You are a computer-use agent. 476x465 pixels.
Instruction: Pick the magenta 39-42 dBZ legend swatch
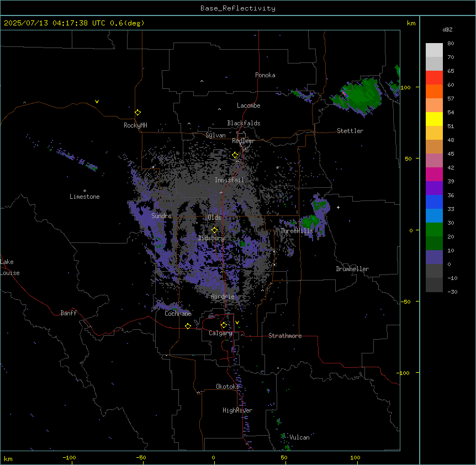[x=434, y=174]
